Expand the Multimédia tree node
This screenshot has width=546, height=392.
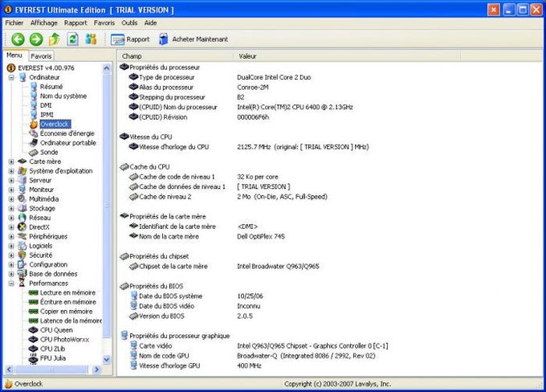(11, 199)
